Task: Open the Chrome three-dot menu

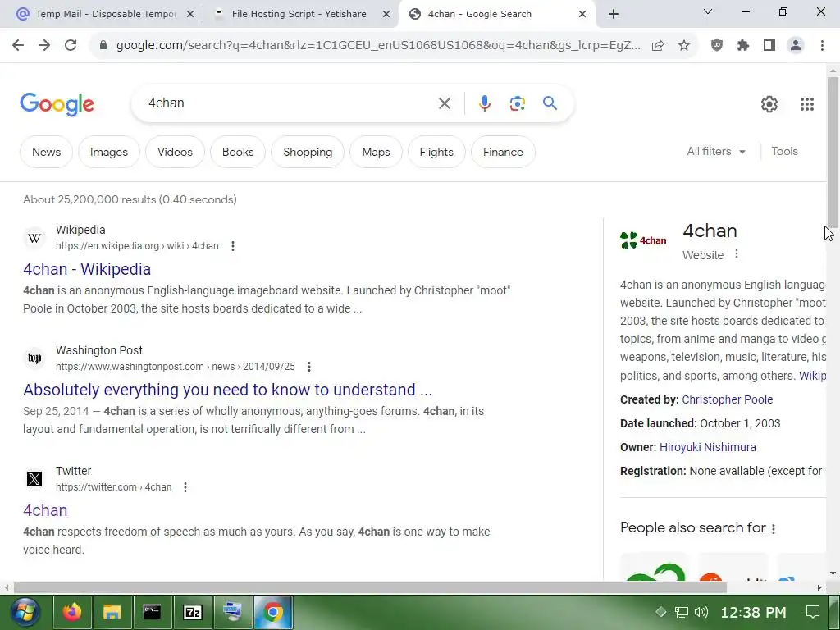Action: point(822,46)
